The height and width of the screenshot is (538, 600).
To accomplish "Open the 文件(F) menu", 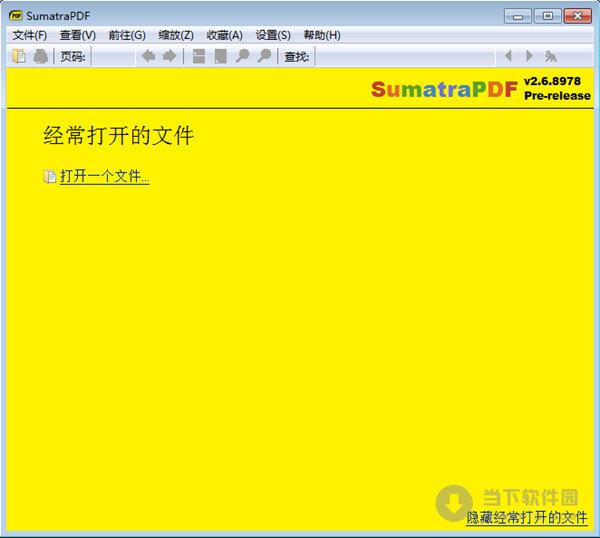I will 29,36.
